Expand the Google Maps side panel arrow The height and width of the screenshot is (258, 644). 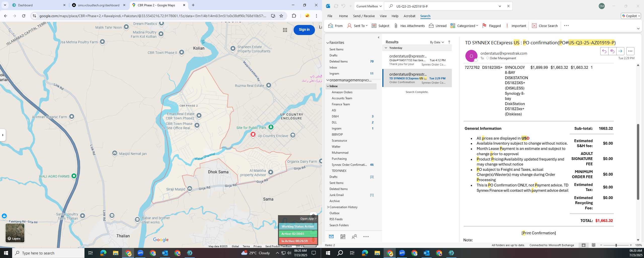point(3,135)
